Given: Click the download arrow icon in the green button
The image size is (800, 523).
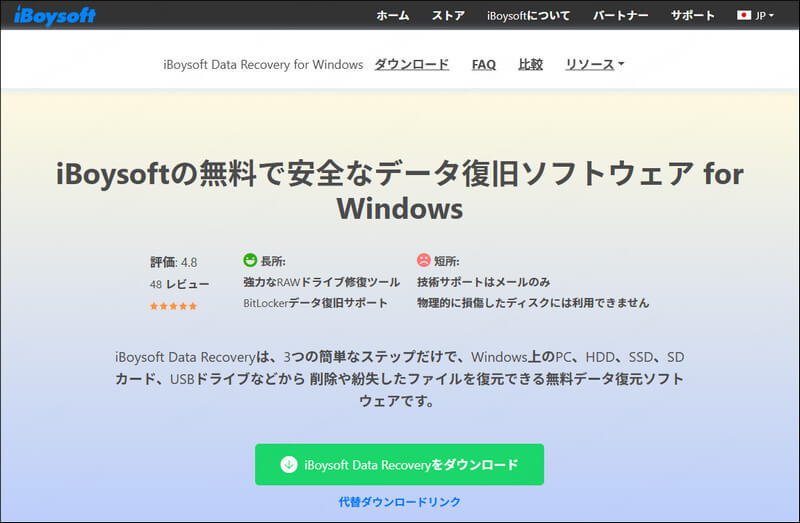Looking at the screenshot, I should (x=289, y=464).
